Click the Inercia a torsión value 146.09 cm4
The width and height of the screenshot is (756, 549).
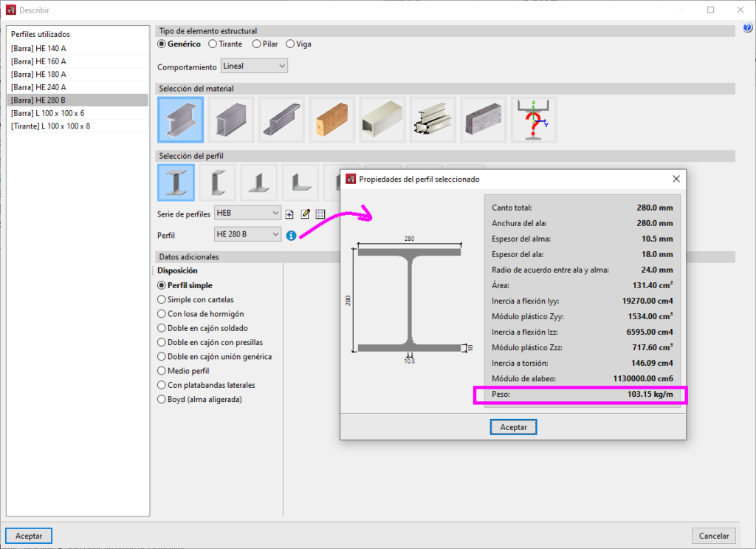click(652, 364)
